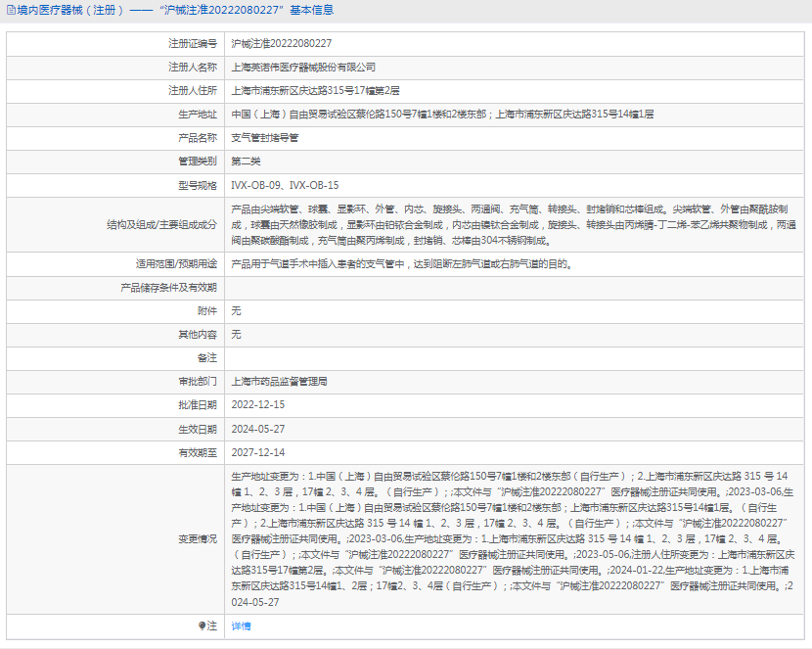812x649 pixels.
Task: Click the 变更情况 row label
Action: click(x=198, y=539)
